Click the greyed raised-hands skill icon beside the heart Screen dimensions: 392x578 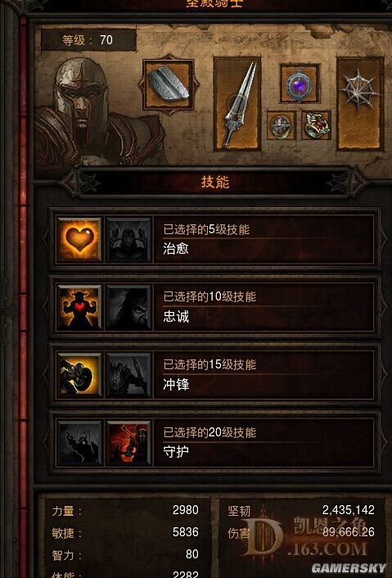(x=129, y=240)
